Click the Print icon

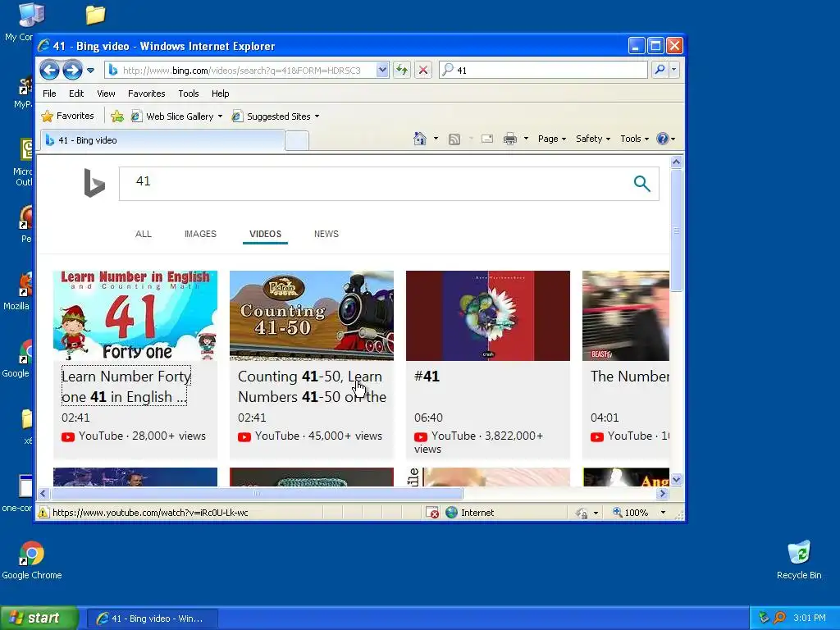click(510, 139)
